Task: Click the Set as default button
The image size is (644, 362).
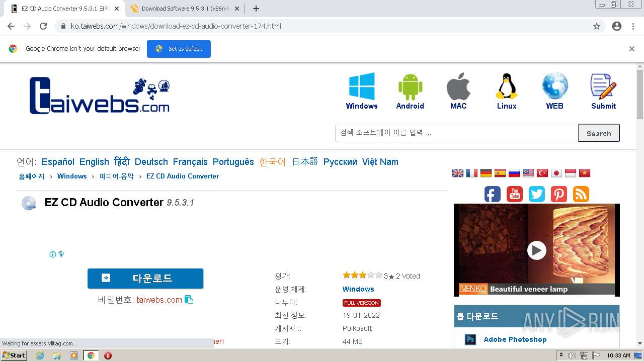Action: pos(179,49)
